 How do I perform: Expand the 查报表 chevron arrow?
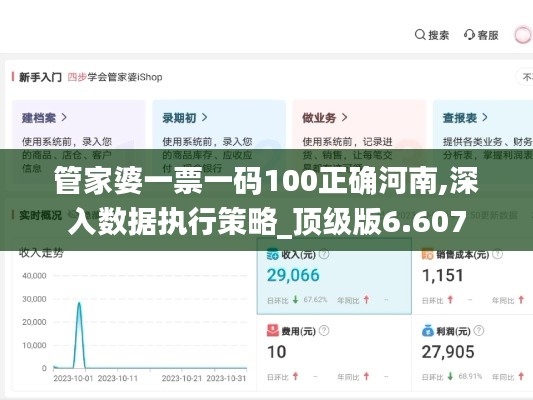pos(485,118)
